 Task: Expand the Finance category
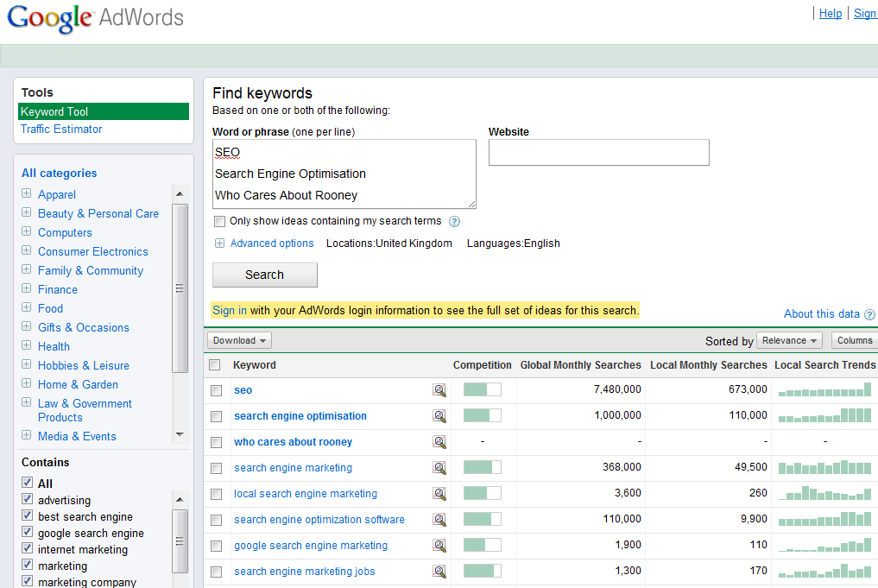[26, 288]
